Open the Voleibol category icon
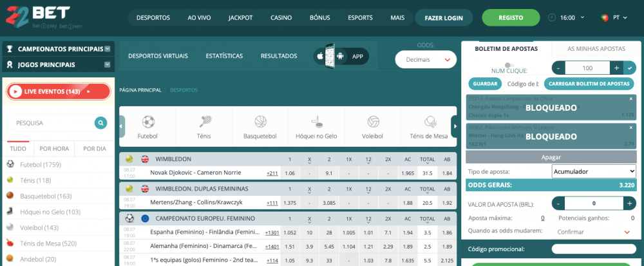The height and width of the screenshot is (266, 644). [x=373, y=122]
